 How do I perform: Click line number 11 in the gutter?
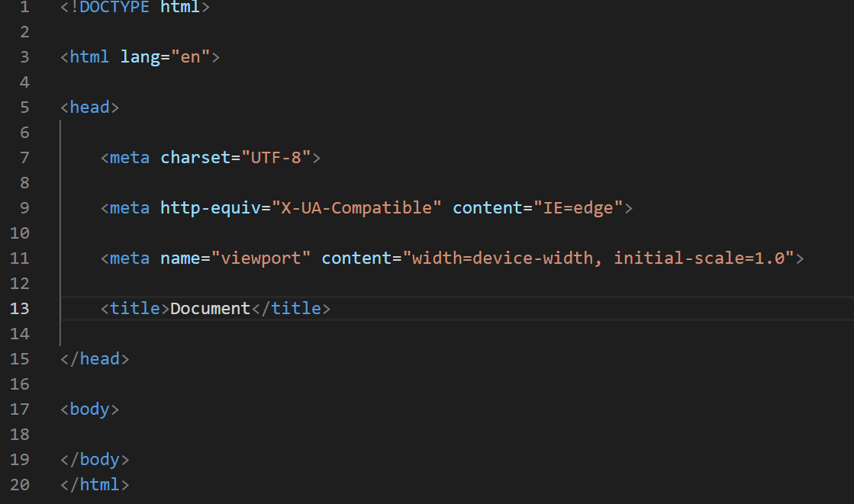point(20,258)
